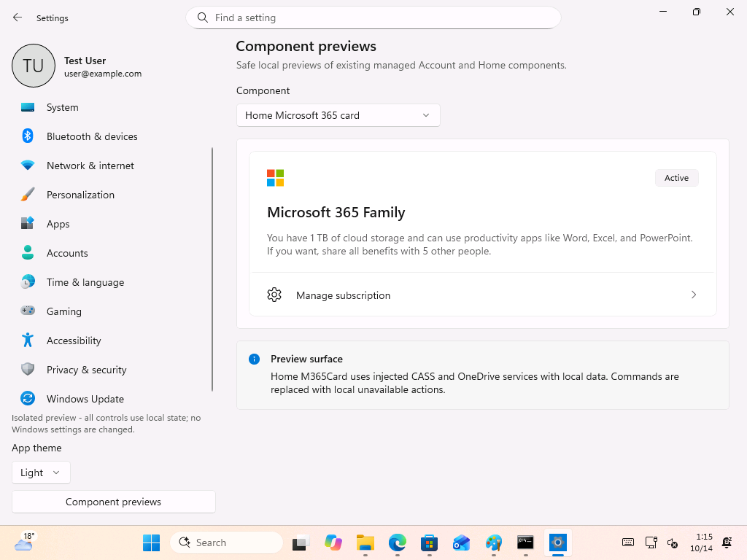The height and width of the screenshot is (560, 747).
Task: Click the Apps icon in sidebar
Action: (x=28, y=223)
